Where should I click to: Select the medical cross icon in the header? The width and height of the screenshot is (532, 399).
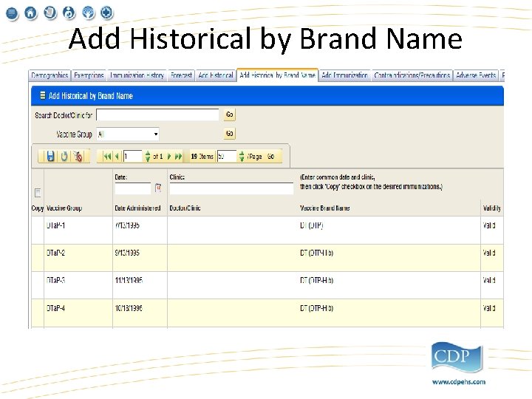tap(106, 13)
